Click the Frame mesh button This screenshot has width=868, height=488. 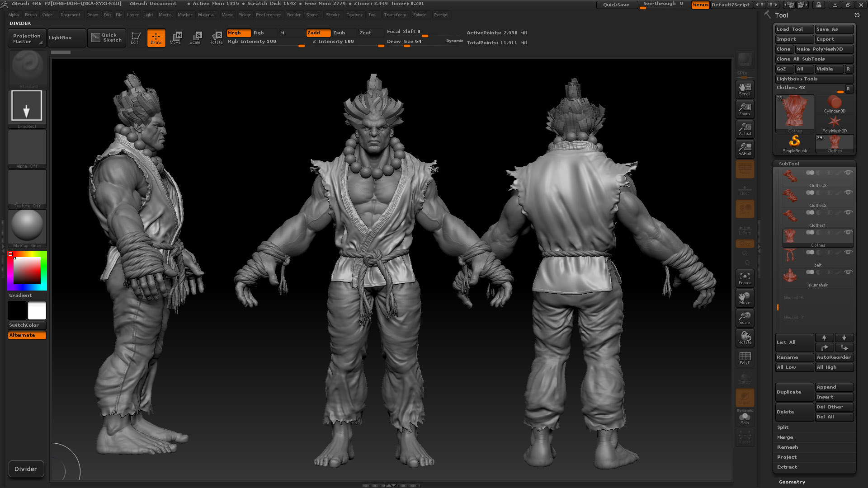[x=745, y=278]
